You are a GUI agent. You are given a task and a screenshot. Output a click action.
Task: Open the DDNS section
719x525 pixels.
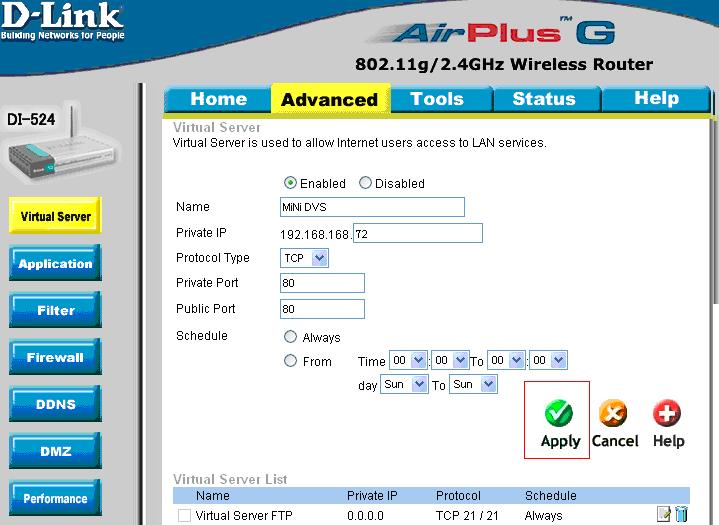(x=55, y=404)
